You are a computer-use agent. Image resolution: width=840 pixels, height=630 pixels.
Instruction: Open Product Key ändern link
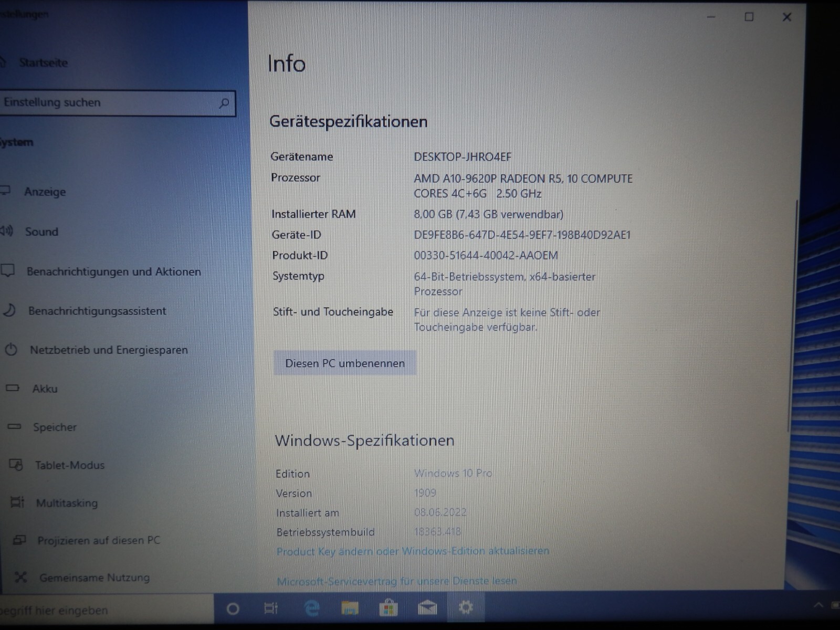pyautogui.click(x=413, y=551)
